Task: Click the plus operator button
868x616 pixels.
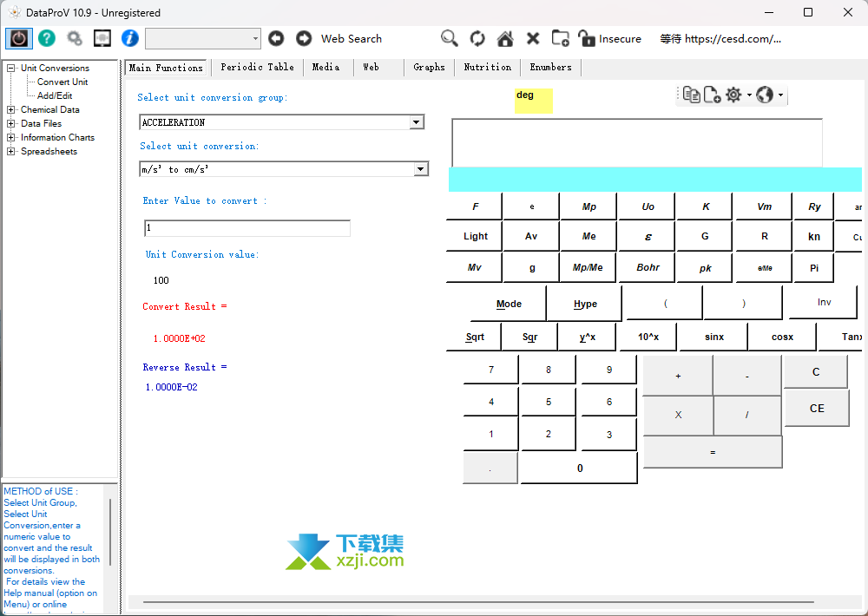Action: point(678,376)
